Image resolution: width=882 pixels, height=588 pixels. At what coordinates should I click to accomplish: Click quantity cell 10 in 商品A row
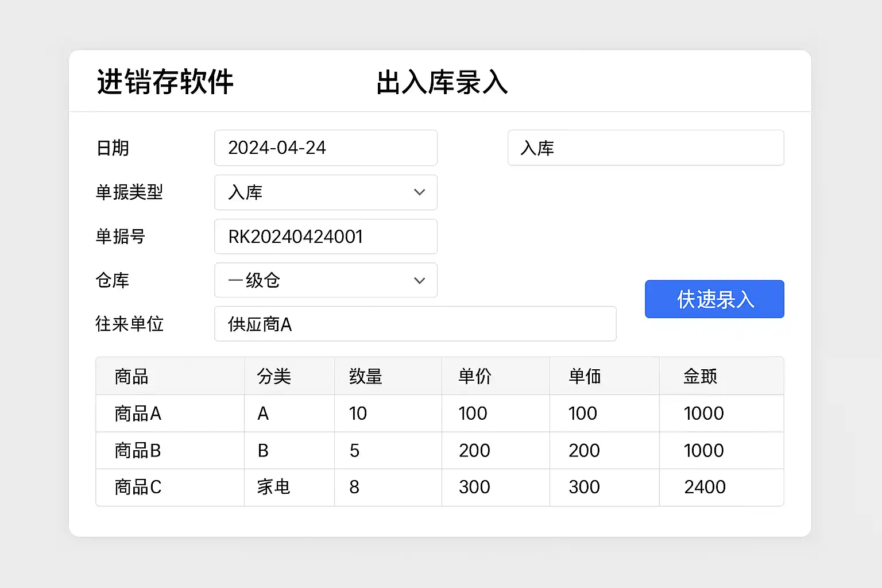coord(358,413)
